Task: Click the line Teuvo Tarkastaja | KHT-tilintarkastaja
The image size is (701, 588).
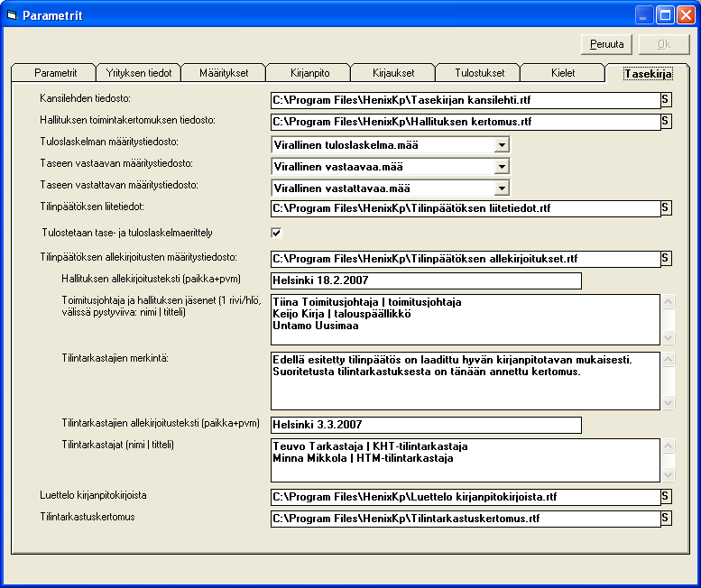Action: [370, 446]
